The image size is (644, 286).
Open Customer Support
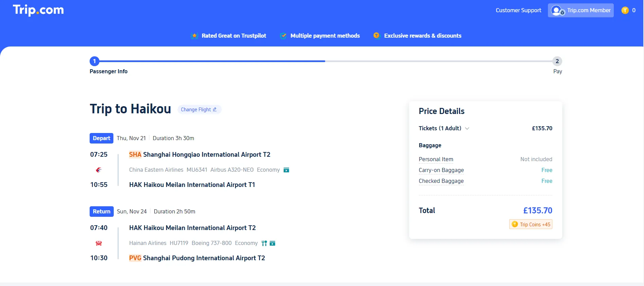[518, 10]
